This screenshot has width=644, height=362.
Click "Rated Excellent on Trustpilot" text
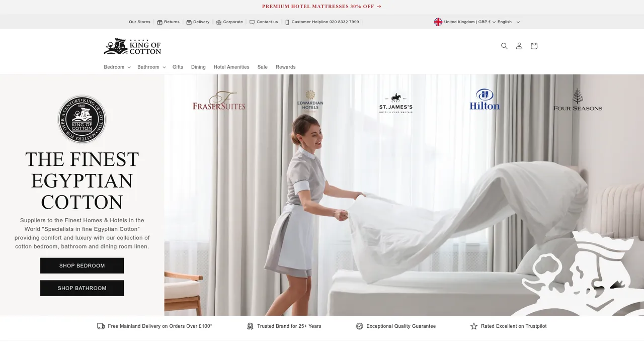coord(514,326)
